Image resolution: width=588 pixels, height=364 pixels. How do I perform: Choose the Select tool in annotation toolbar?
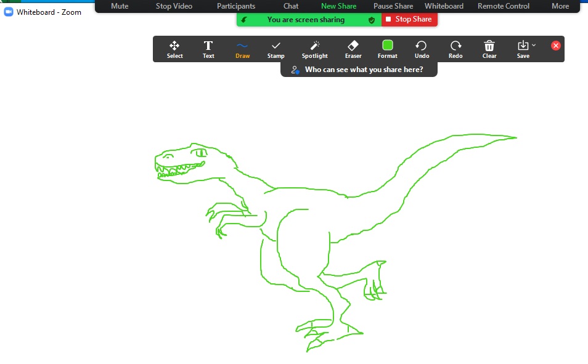[174, 49]
